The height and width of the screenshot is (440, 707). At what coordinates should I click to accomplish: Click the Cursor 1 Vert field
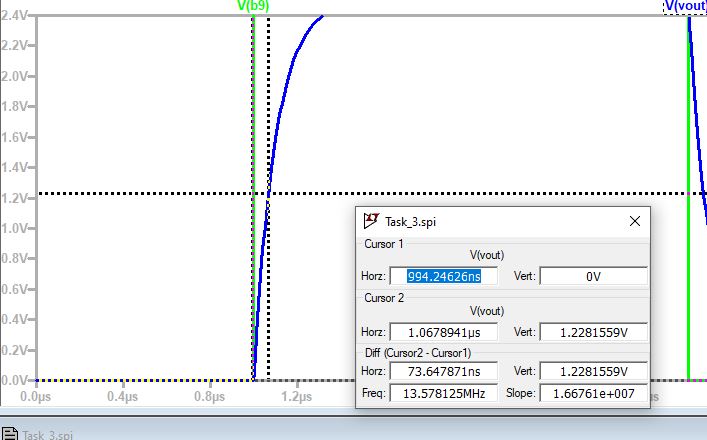(x=593, y=276)
